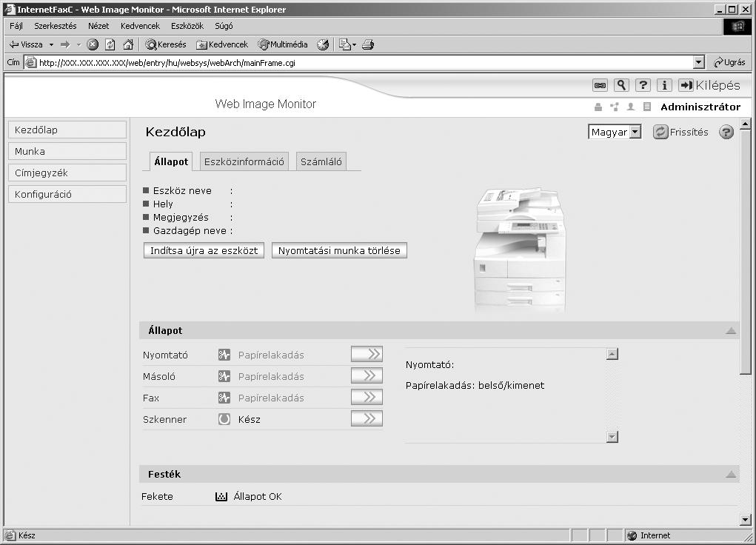This screenshot has width=756, height=545.
Task: Click the browser Refresh page icon
Action: 110,44
